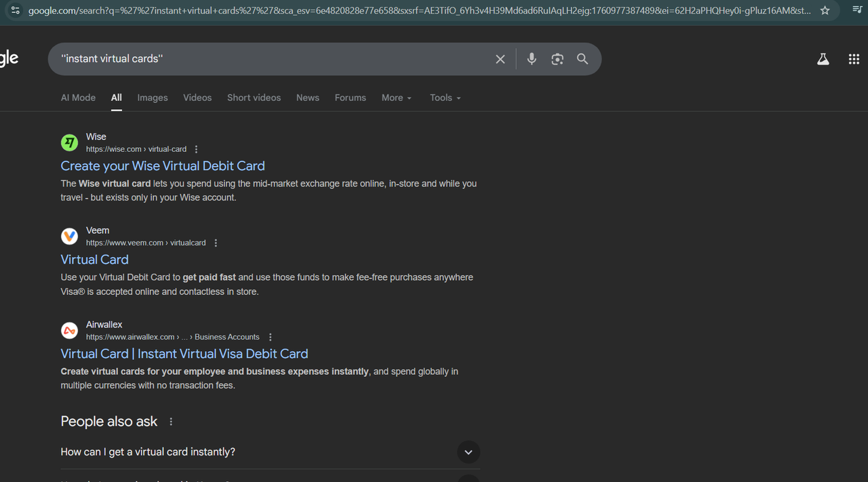Switch to News tab
Image resolution: width=868 pixels, height=482 pixels.
click(x=308, y=98)
